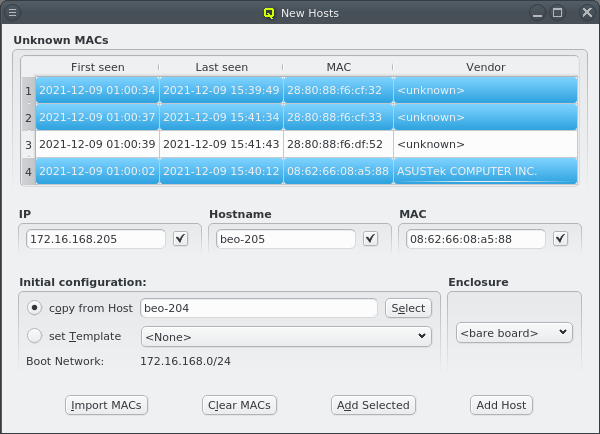Click last seen 2021-12-09 15:39:49

(221, 90)
